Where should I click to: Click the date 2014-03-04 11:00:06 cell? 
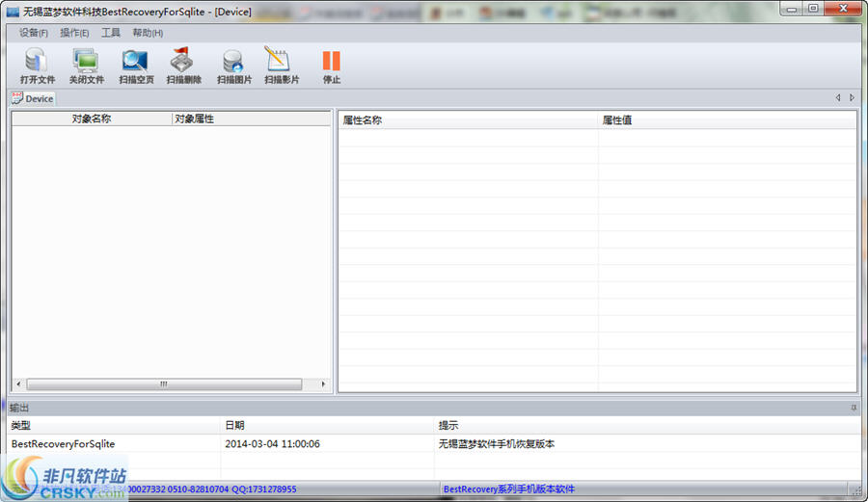pyautogui.click(x=272, y=444)
